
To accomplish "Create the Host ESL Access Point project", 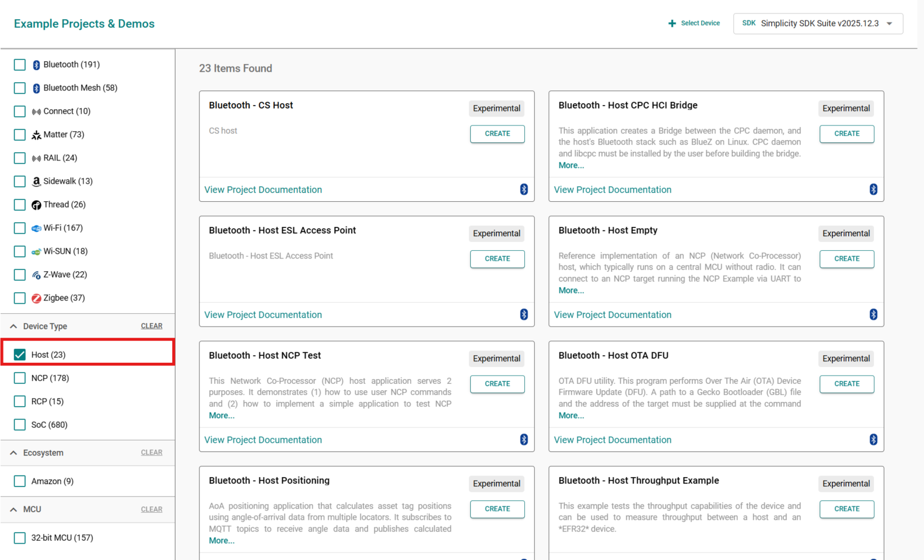I will 498,258.
